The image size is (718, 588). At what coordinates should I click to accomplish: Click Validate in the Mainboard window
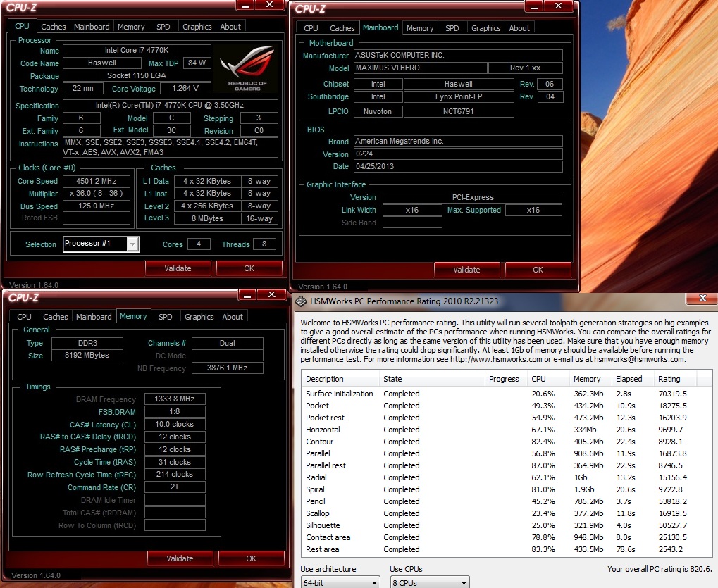(x=466, y=270)
